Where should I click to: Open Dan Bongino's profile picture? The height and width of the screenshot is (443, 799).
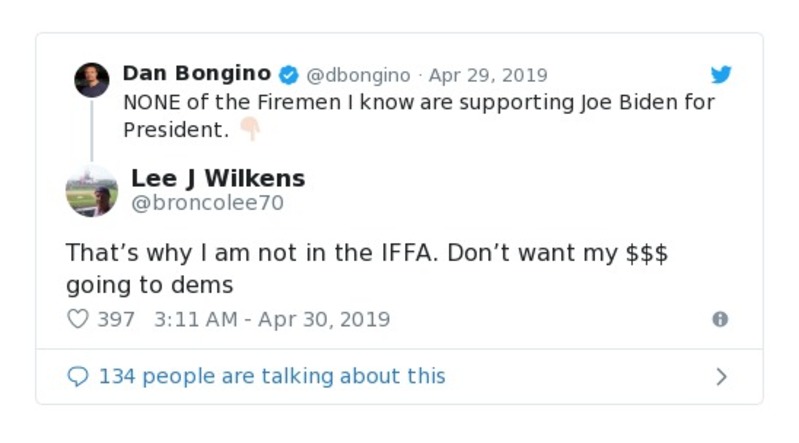[x=92, y=80]
